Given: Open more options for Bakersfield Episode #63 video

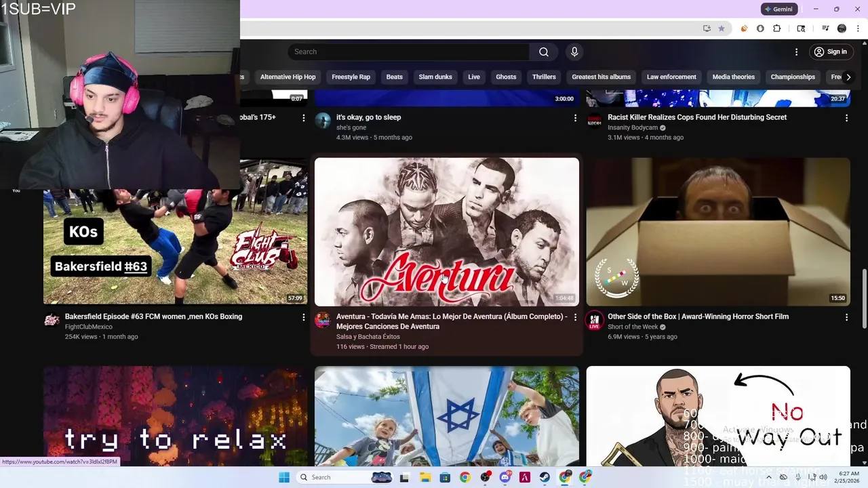Looking at the screenshot, I should 304,317.
